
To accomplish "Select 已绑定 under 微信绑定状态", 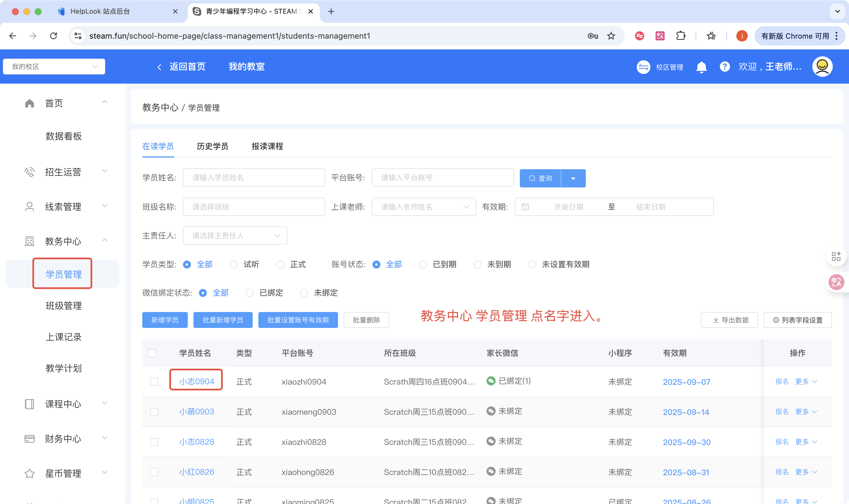I will tap(250, 293).
